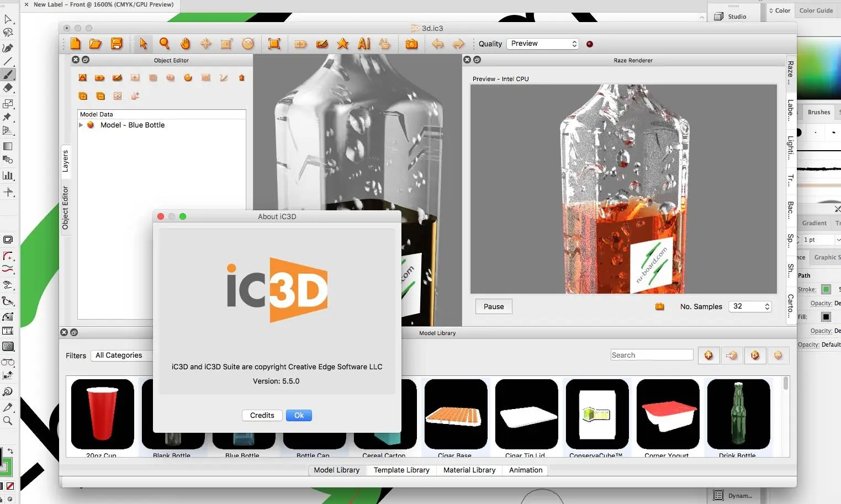Screen dimensions: 841x504
Task: Open the Quality Preview dropdown
Action: (543, 44)
